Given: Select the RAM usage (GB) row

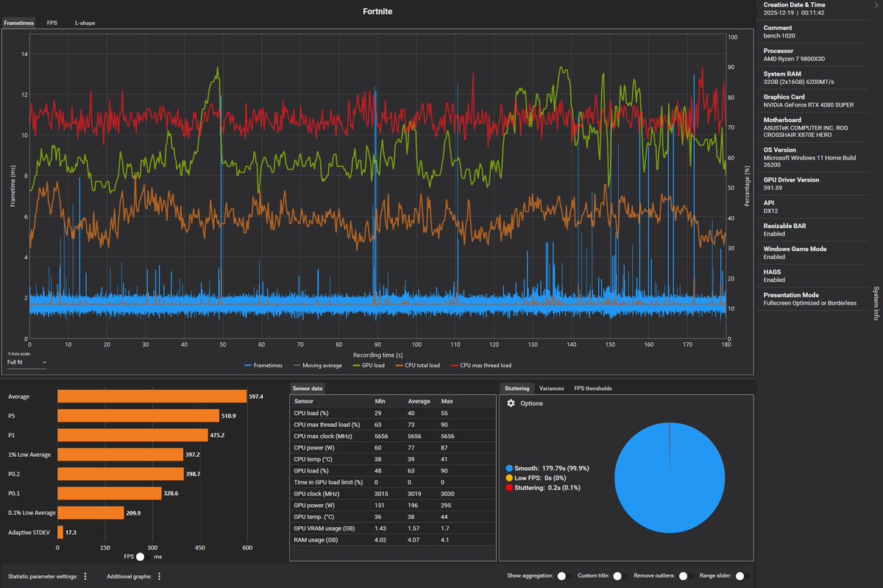Looking at the screenshot, I should coord(393,539).
